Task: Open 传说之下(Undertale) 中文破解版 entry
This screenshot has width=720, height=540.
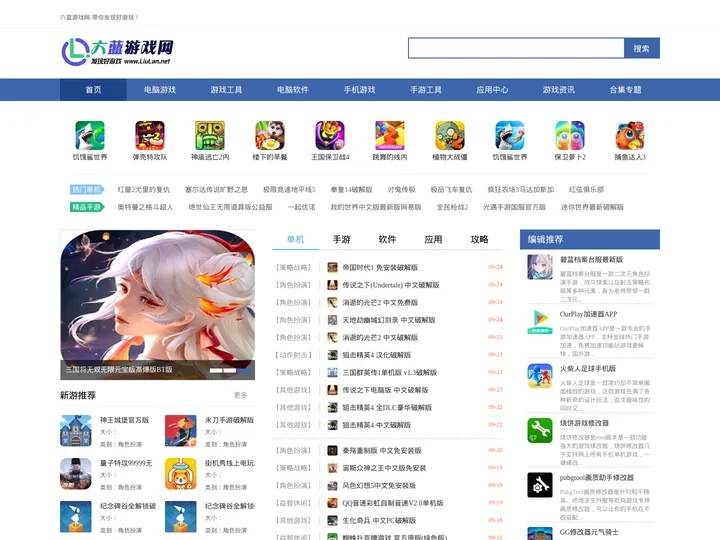Action: pyautogui.click(x=391, y=285)
